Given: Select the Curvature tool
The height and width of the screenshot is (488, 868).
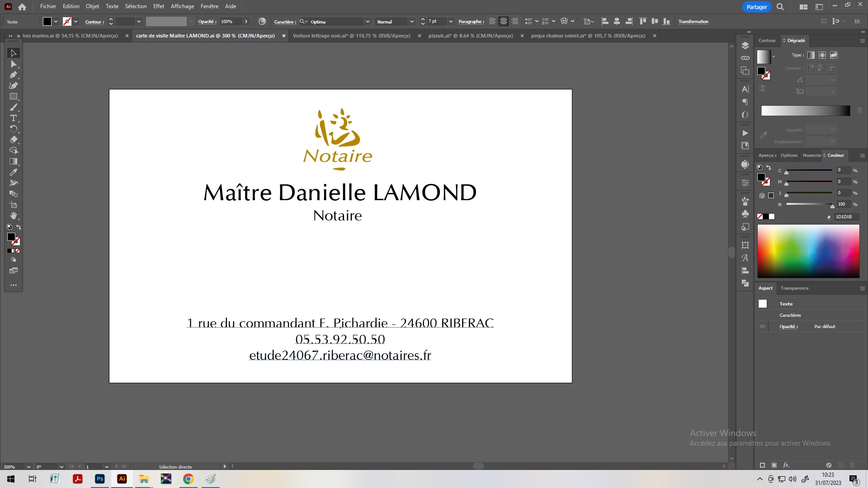Looking at the screenshot, I should [x=14, y=86].
